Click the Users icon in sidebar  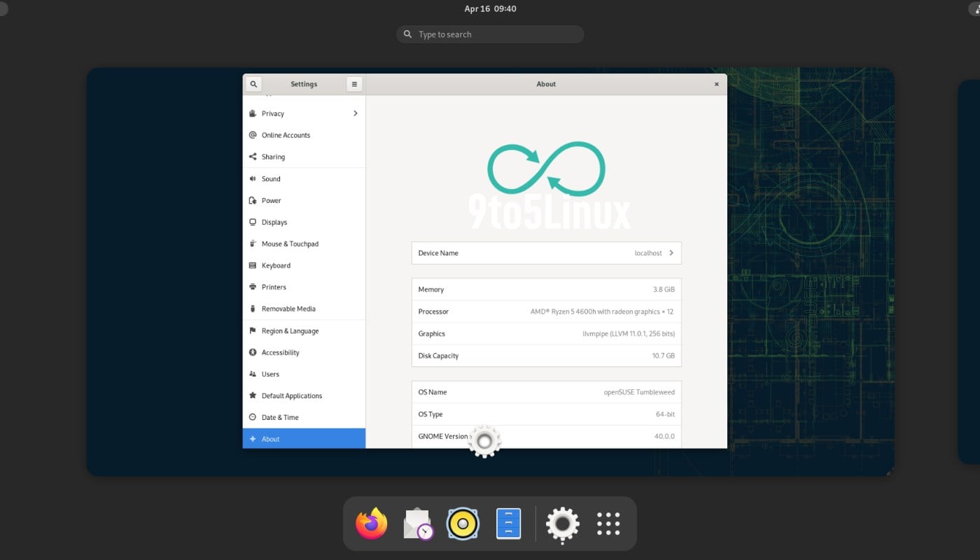(x=253, y=374)
